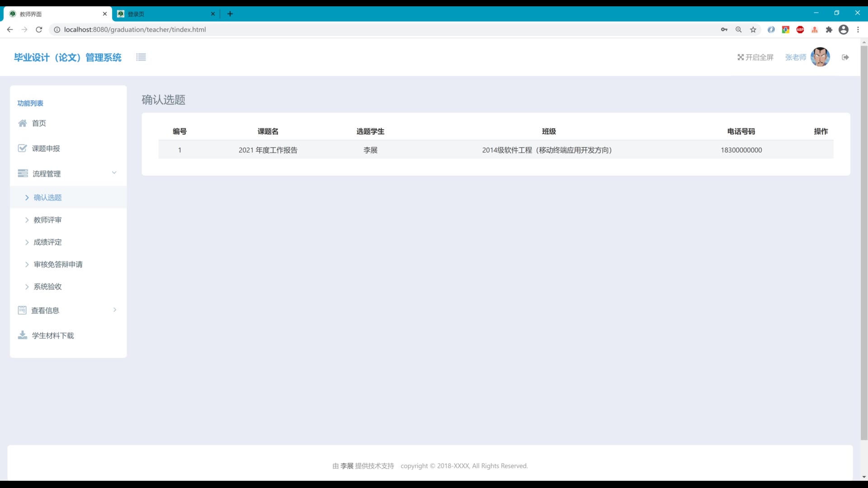Expand the 查看信息 submenu arrow

coord(114,310)
